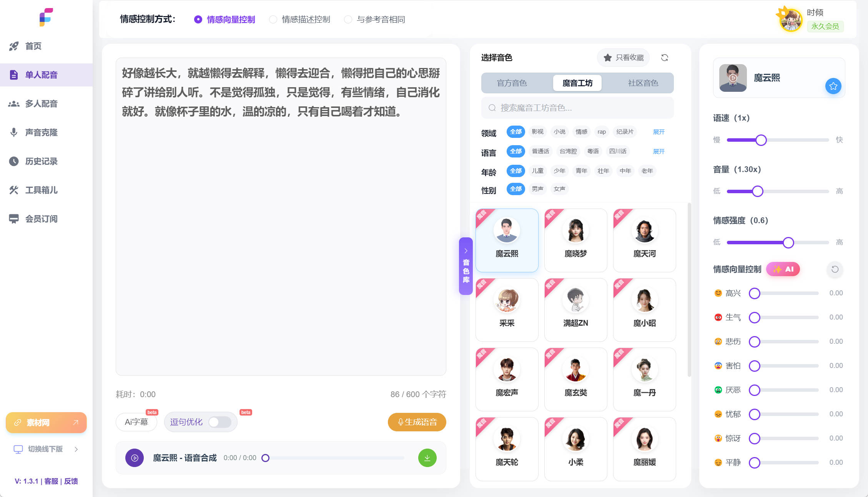
Task: Play the 魔云熙 语音合成 audio
Action: [x=134, y=458]
